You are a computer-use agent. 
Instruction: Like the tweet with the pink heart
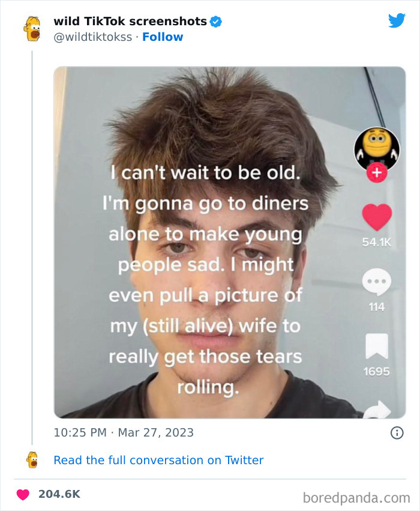23,495
